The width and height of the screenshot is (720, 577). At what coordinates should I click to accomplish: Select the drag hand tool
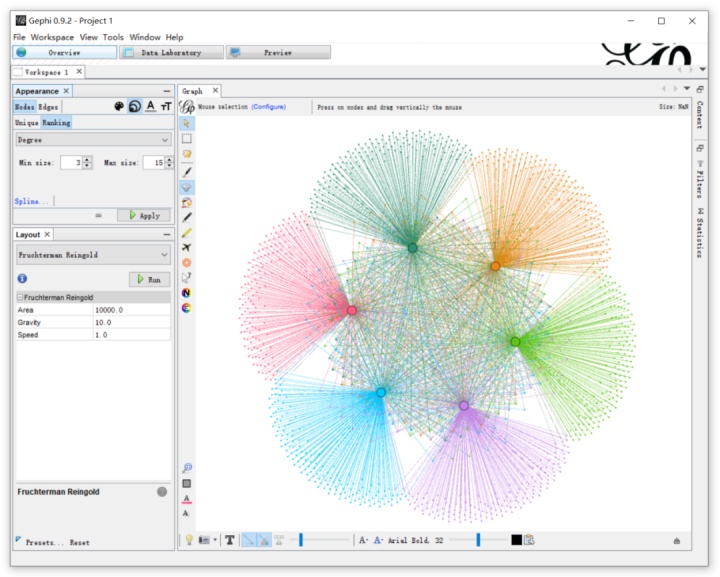(186, 154)
